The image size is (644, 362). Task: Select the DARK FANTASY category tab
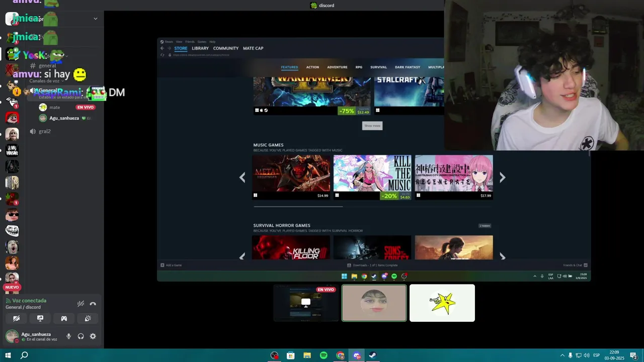[408, 67]
